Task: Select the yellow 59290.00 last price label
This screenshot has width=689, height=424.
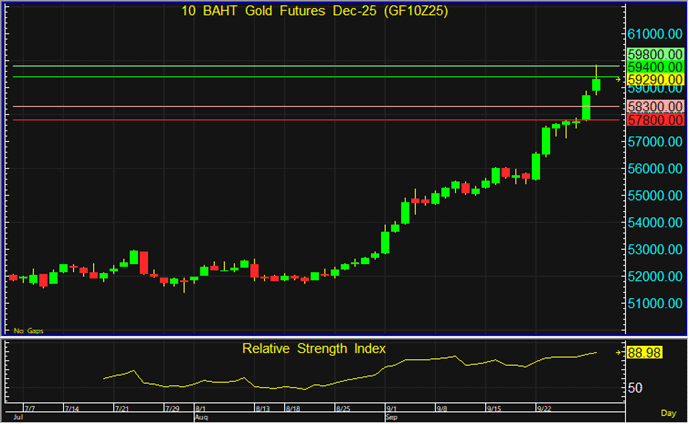Action: (x=655, y=79)
